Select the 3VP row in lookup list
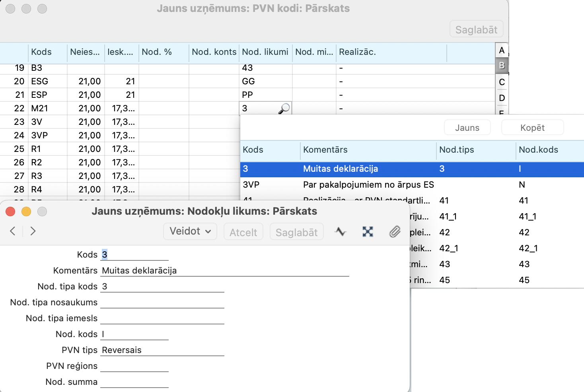 338,185
